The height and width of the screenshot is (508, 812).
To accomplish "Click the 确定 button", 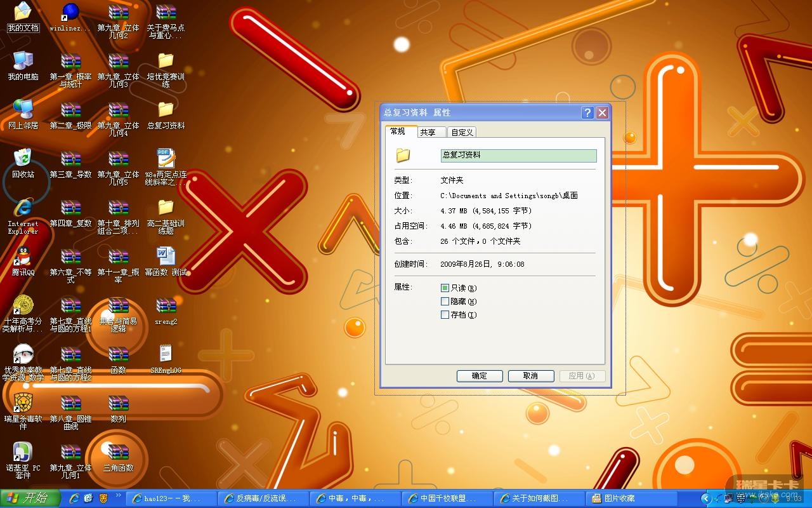I will pyautogui.click(x=480, y=376).
